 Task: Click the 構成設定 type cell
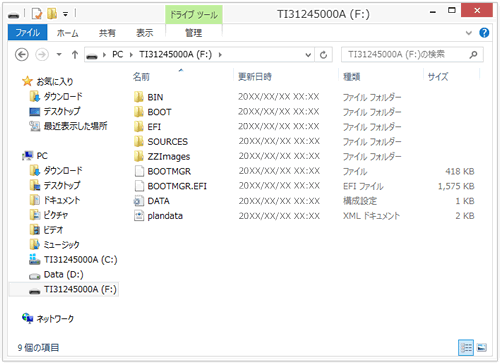(360, 201)
